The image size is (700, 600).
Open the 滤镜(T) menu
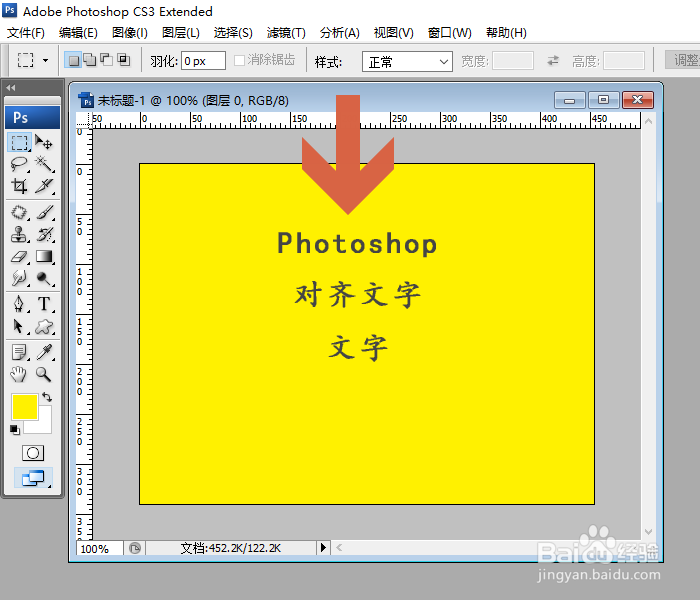[x=286, y=33]
